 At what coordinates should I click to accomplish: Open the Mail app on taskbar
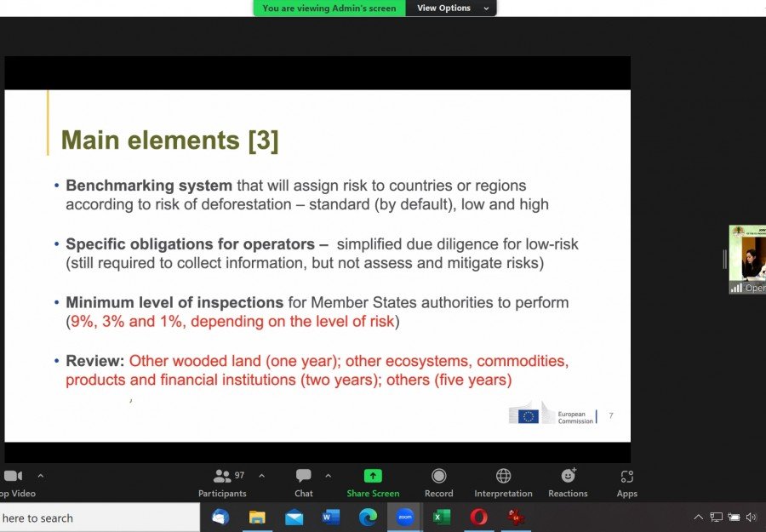tap(294, 518)
